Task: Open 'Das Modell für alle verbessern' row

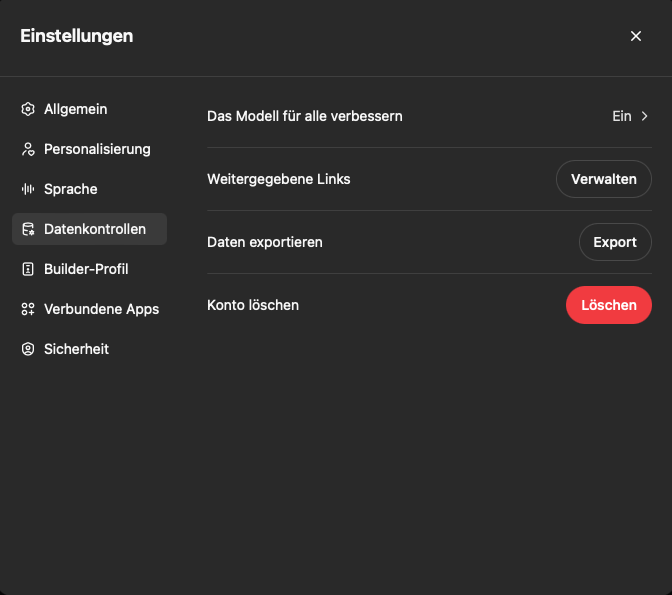Action: coord(305,116)
